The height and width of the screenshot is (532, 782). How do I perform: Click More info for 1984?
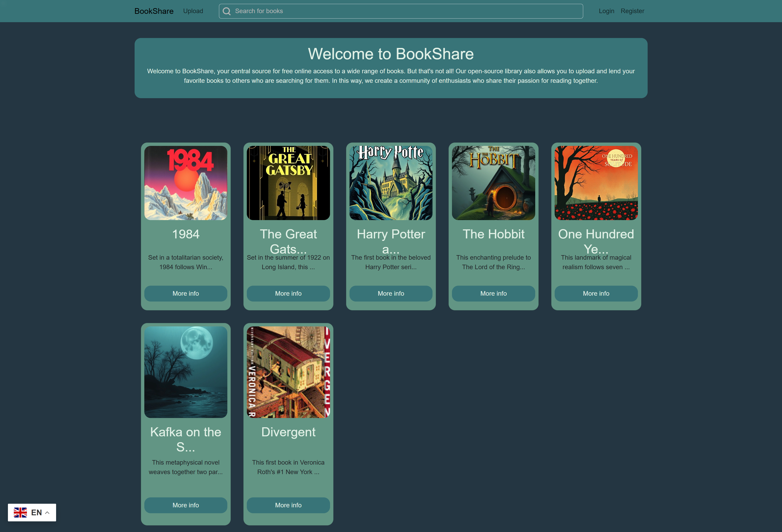[185, 293]
